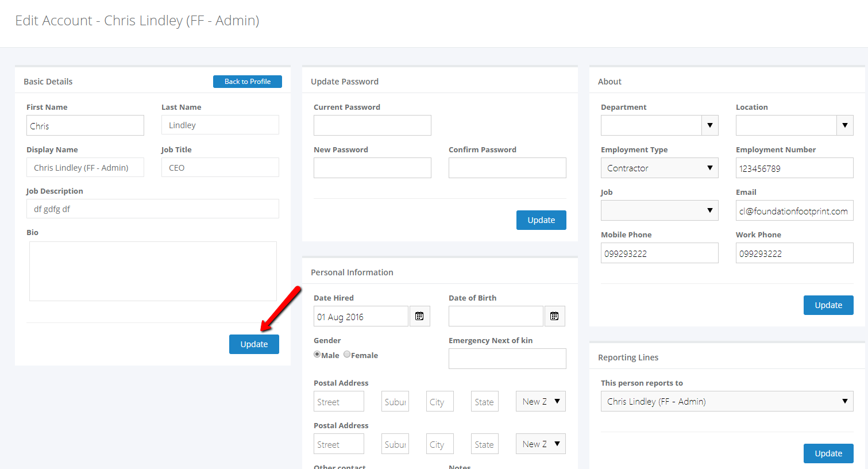
Task: Click the second Postal Address Suburb field
Action: (395, 444)
